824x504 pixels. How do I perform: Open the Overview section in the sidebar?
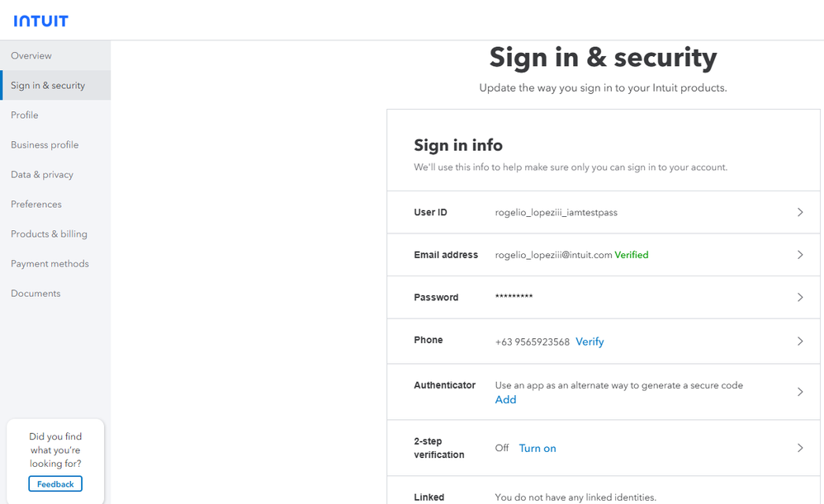pyautogui.click(x=31, y=55)
